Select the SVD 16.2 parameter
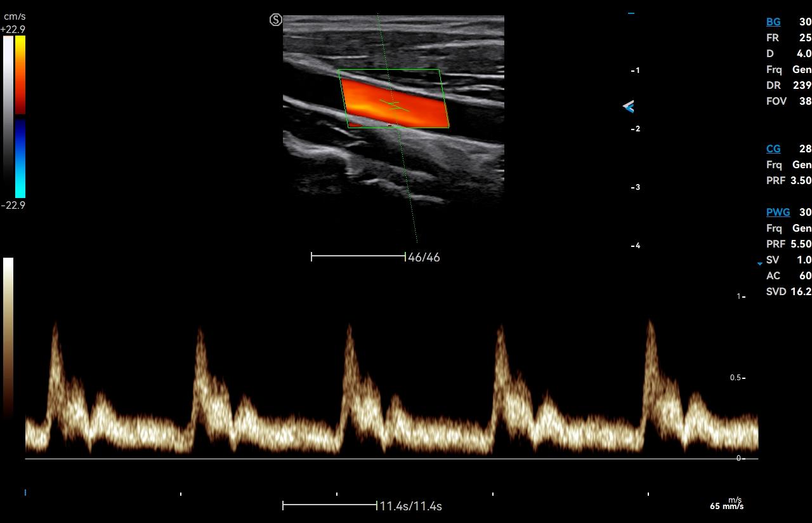The image size is (812, 523). point(801,291)
